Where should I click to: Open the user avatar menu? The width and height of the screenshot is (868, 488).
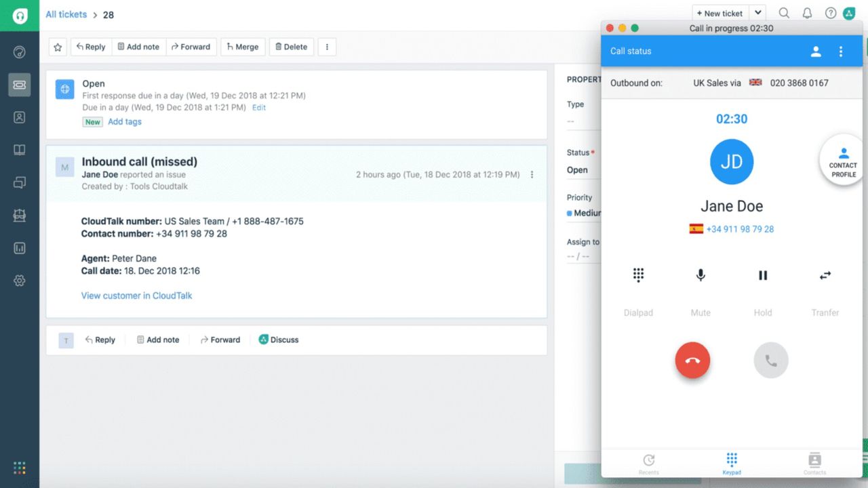pos(849,13)
